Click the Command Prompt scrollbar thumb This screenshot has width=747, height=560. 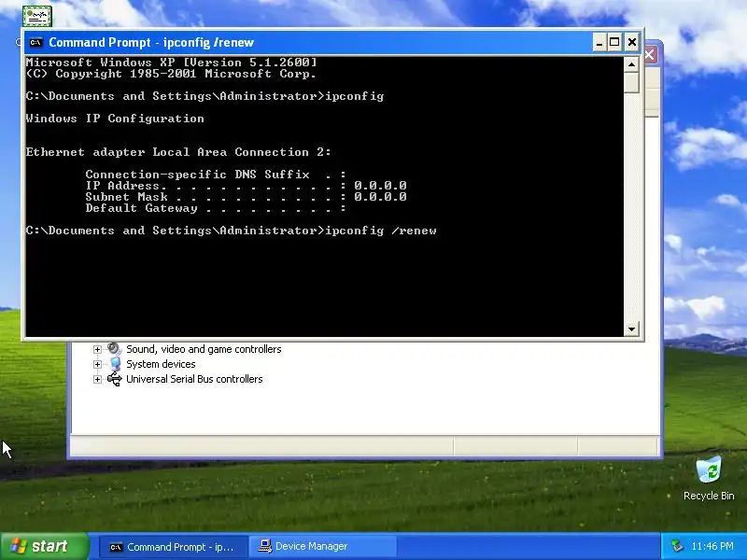pyautogui.click(x=631, y=82)
